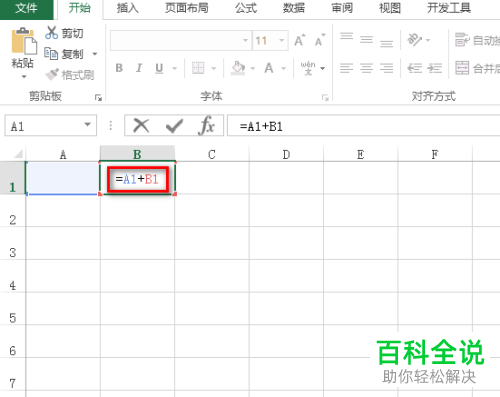
Task: Open fill color dropdown arrow
Action: pyautogui.click(x=253, y=68)
